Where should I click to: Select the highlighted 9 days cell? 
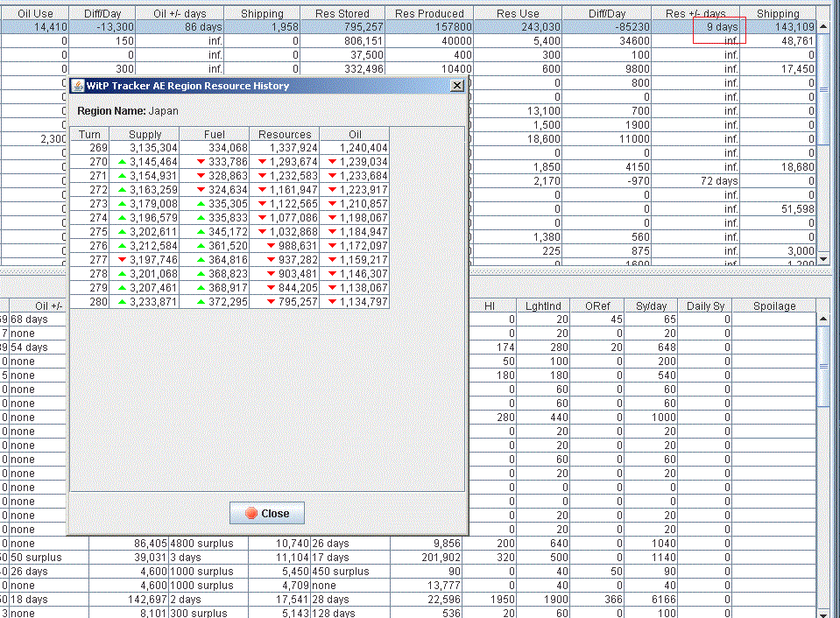pos(695,27)
